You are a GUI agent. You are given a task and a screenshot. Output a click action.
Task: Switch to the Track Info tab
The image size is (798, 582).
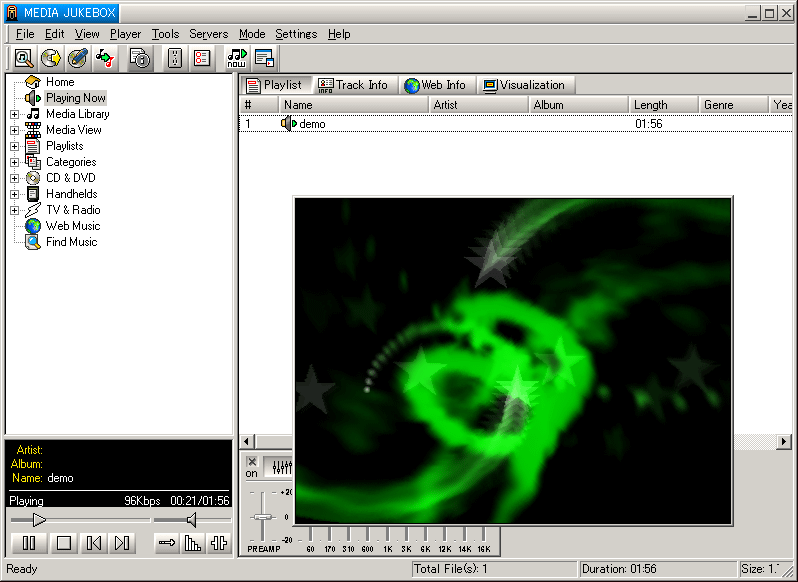(x=353, y=85)
